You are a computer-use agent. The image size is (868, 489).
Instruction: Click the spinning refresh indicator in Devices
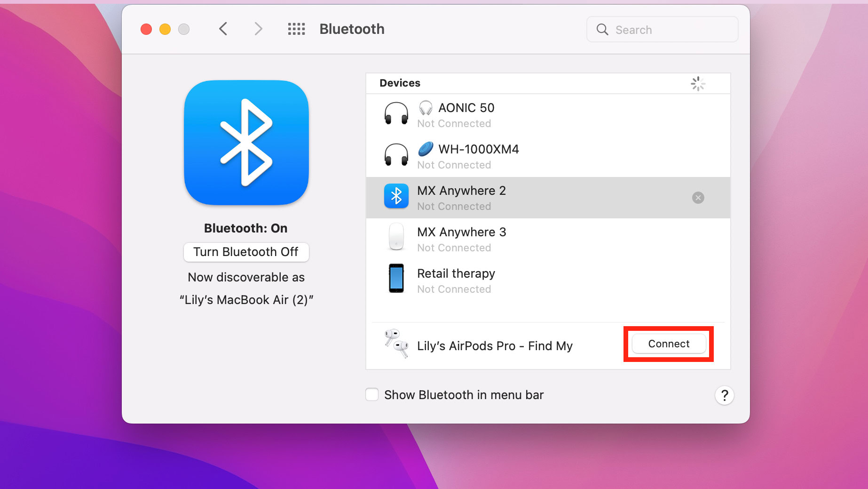tap(698, 83)
